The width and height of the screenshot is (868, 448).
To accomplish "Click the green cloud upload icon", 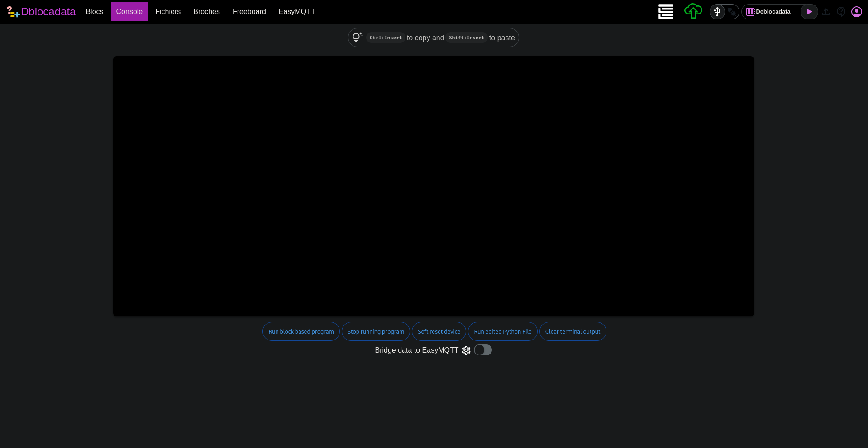I will (x=693, y=11).
